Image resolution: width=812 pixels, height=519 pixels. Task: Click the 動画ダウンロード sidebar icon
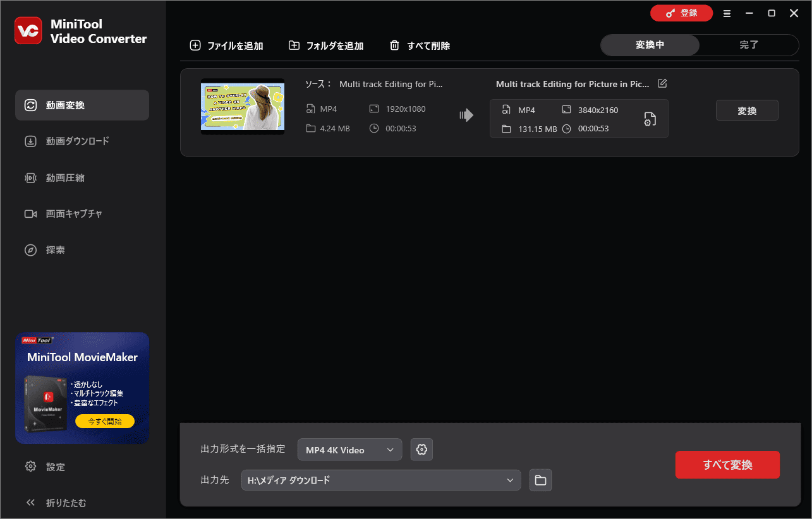pos(30,141)
